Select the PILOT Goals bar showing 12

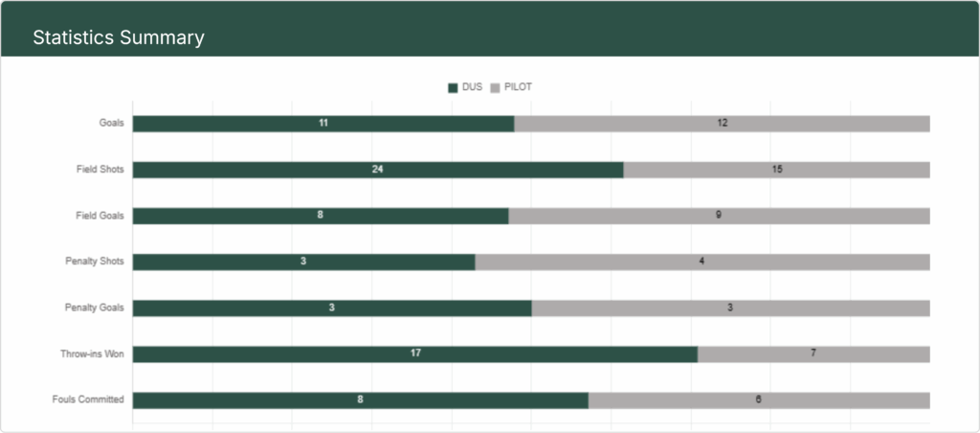(722, 124)
